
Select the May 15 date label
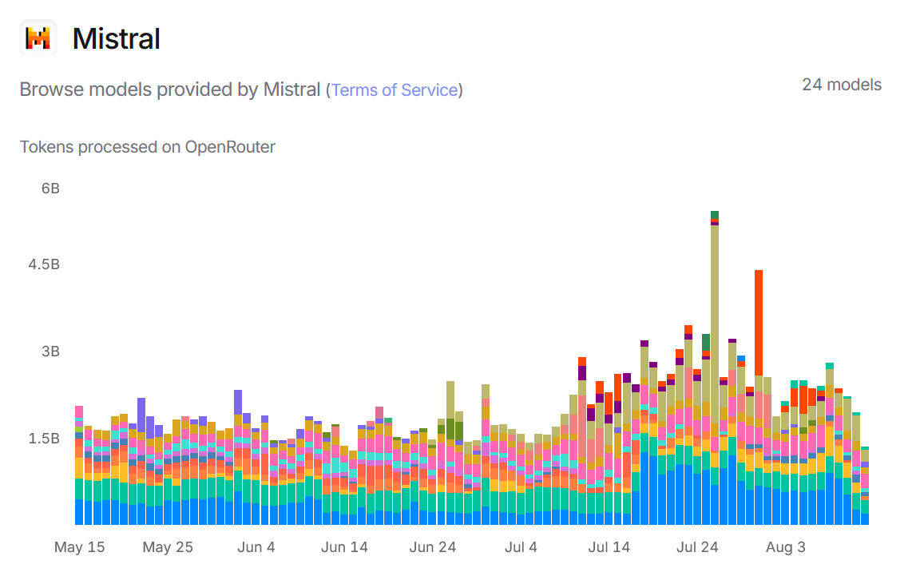pos(79,547)
